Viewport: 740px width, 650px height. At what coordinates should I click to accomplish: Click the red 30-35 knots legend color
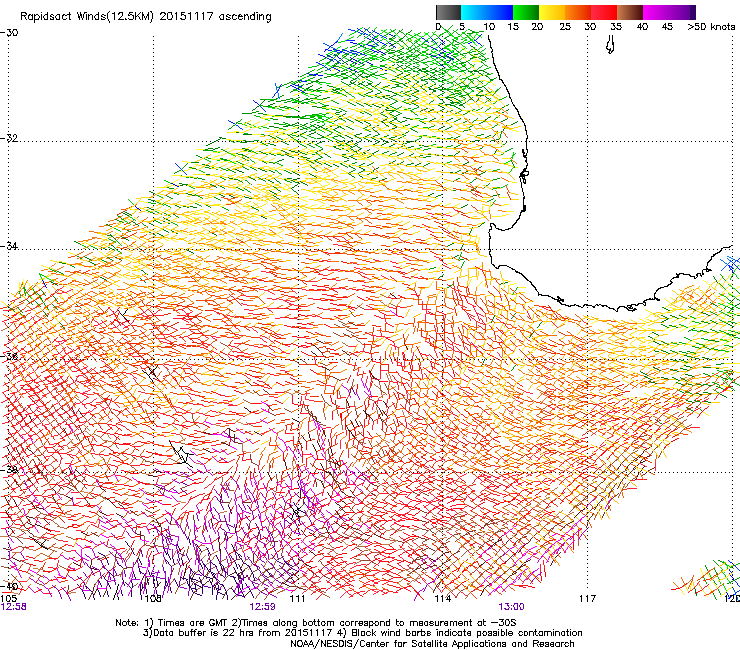(604, 12)
